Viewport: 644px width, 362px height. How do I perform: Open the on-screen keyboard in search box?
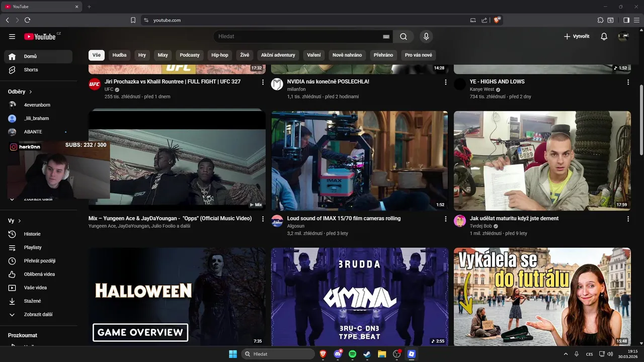click(386, 37)
